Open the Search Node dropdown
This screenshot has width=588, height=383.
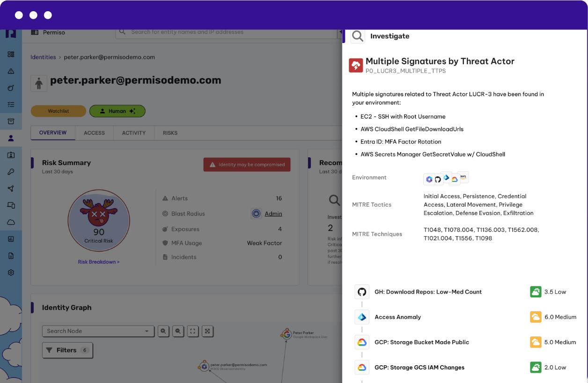point(98,331)
